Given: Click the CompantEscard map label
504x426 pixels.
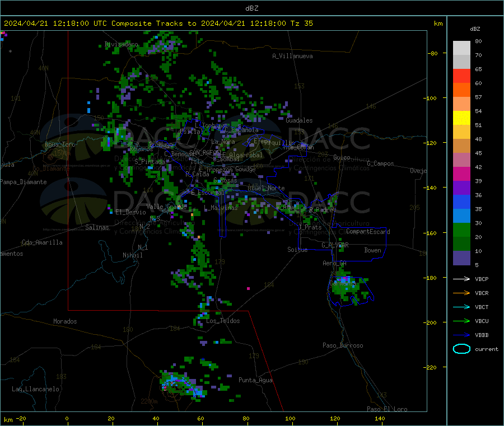Looking at the screenshot, I should [368, 232].
